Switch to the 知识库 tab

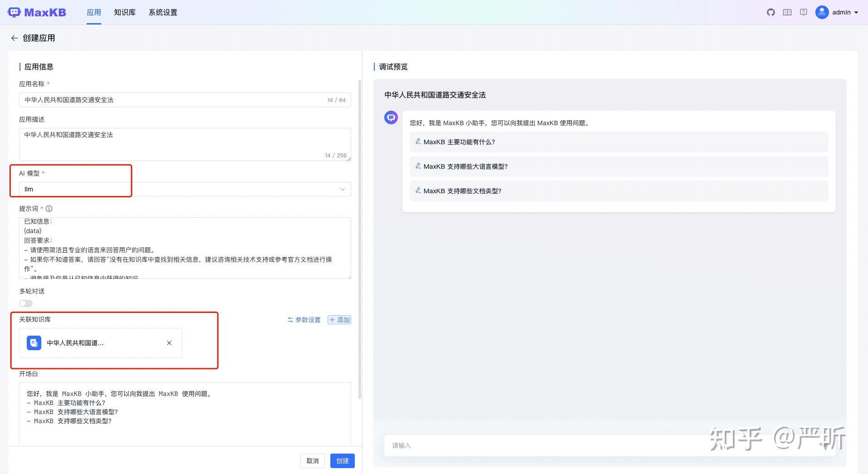tap(124, 12)
